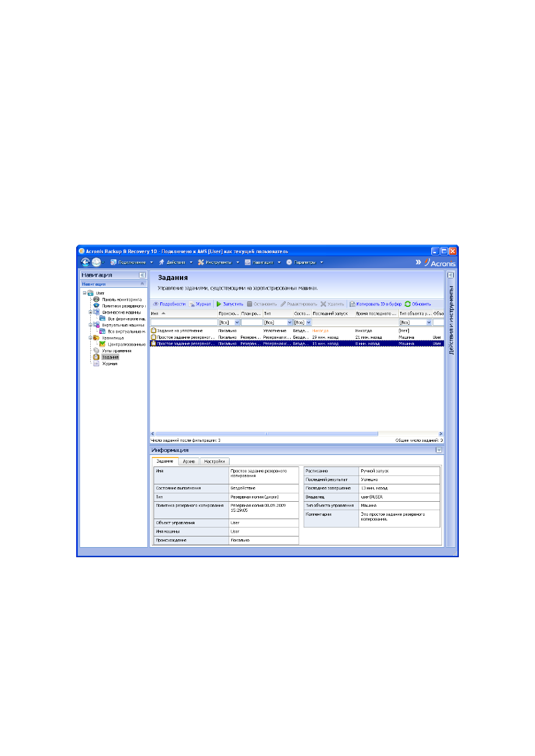Select Виртуальные машины in tree
Image resolution: width=535 pixels, height=756 pixels.
click(123, 325)
